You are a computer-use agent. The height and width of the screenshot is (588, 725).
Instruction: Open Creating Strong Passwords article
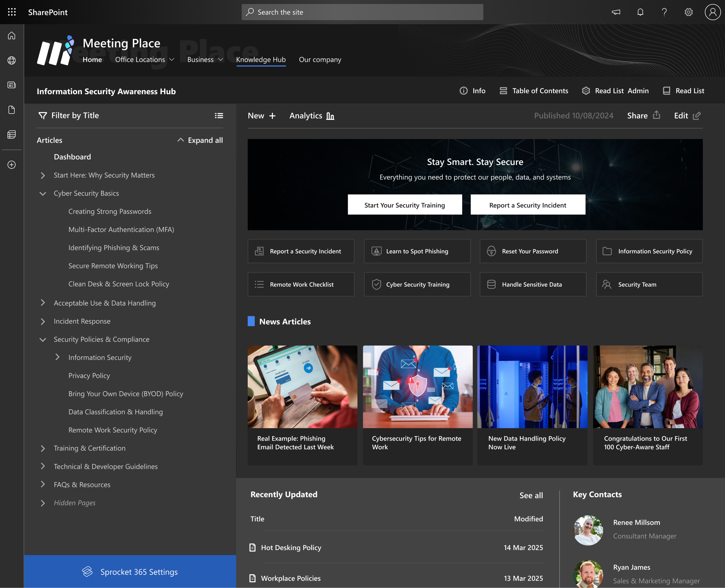tap(110, 211)
